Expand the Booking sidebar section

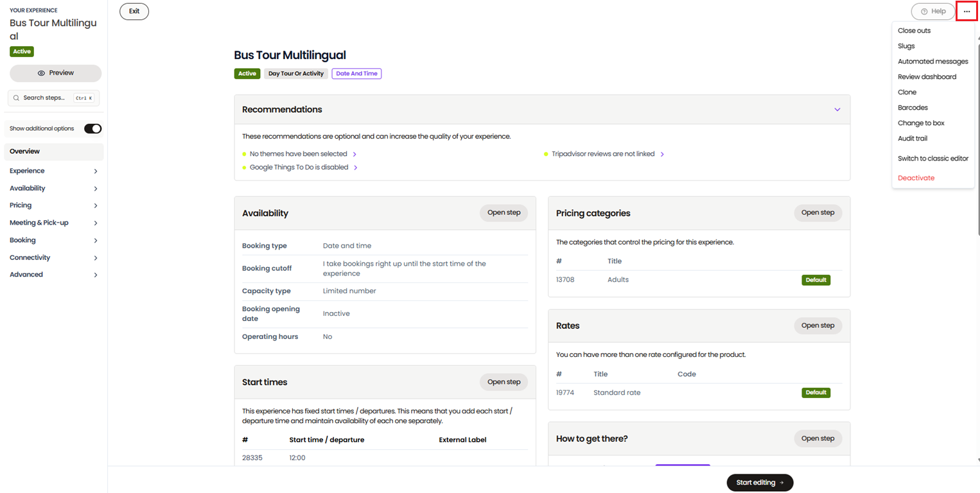coord(54,240)
